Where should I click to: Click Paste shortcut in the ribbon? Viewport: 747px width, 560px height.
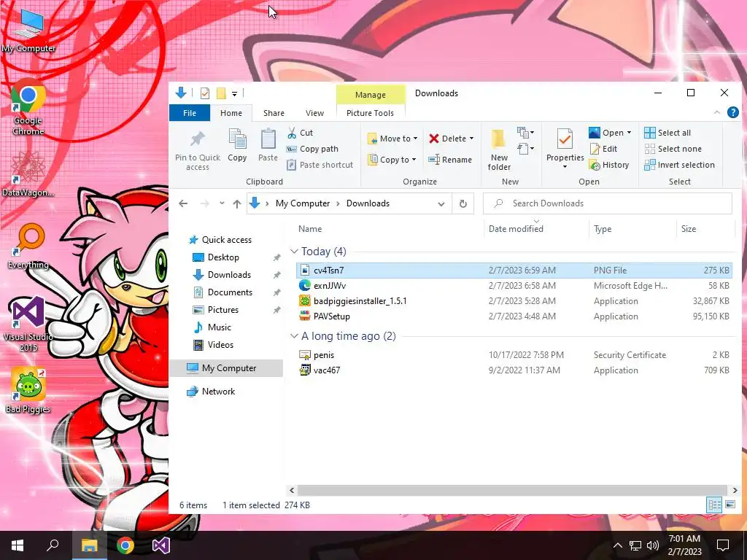(x=320, y=165)
